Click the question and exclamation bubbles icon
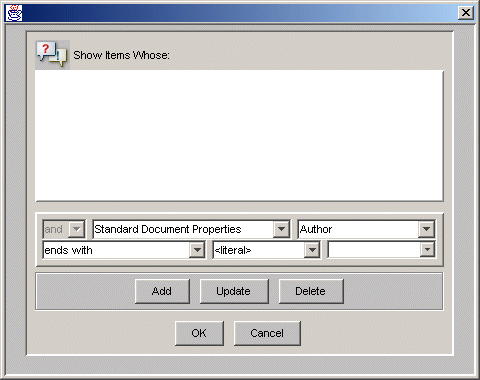The height and width of the screenshot is (380, 480). (52, 55)
